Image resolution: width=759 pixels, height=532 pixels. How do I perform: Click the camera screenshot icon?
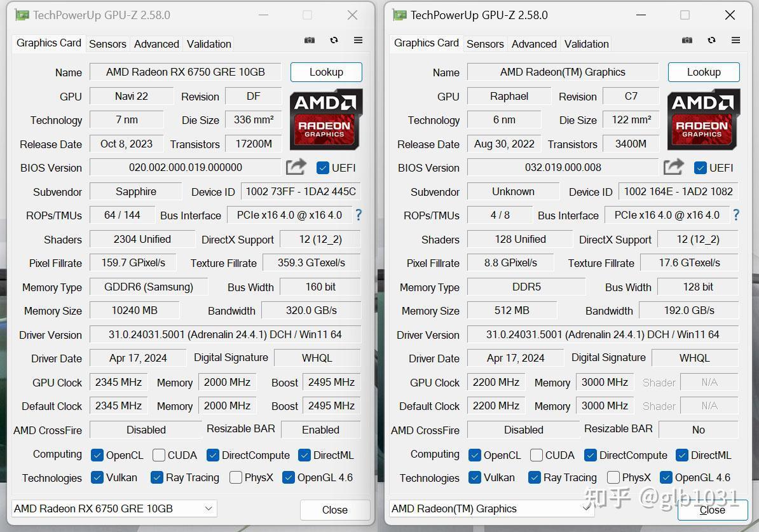[310, 40]
